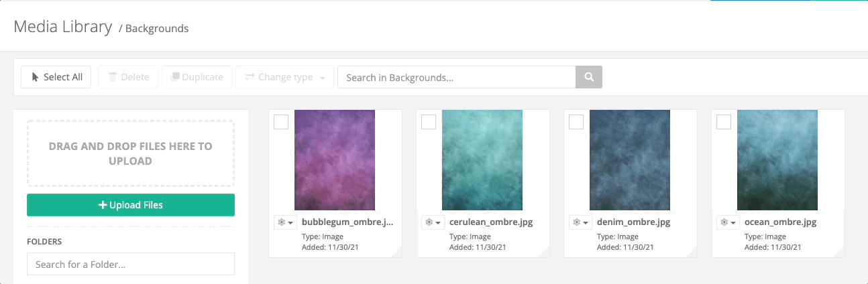Focus the Search in Backgrounds field
This screenshot has width=868, height=284.
click(x=456, y=77)
